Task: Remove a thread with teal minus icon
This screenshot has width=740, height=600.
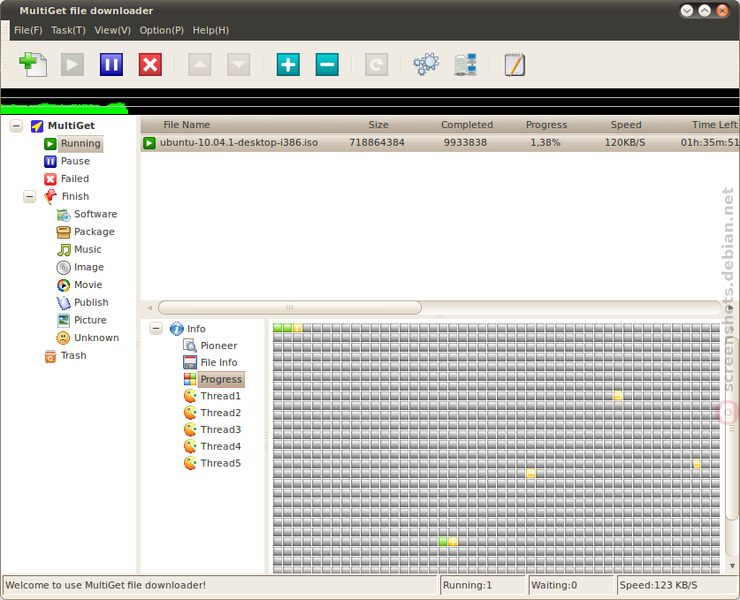Action: click(x=327, y=64)
